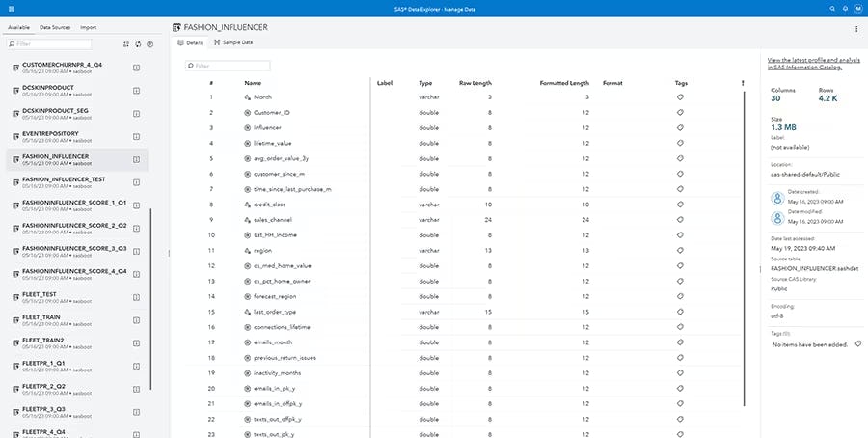
Task: Sort columns by Type header
Action: pos(425,83)
